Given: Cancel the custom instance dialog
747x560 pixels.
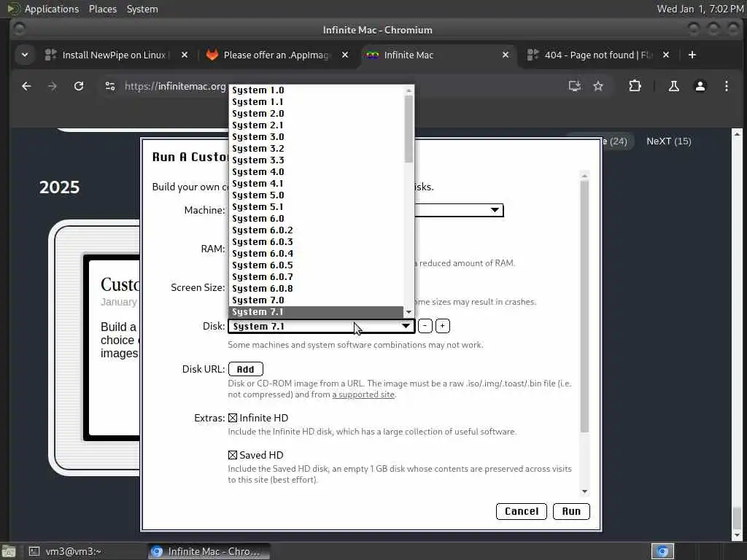Looking at the screenshot, I should tap(521, 511).
